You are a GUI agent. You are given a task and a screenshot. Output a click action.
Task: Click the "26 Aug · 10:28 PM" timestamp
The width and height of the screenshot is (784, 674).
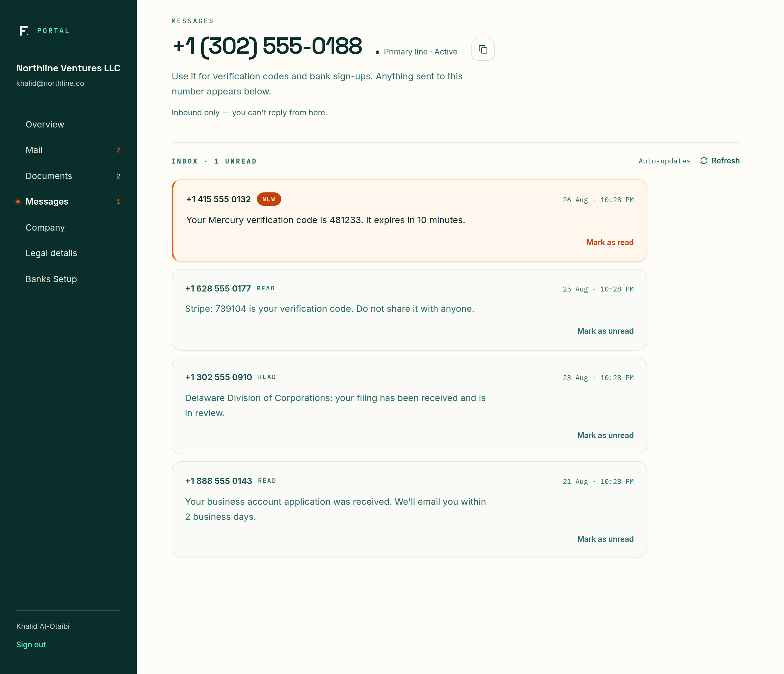[598, 200]
